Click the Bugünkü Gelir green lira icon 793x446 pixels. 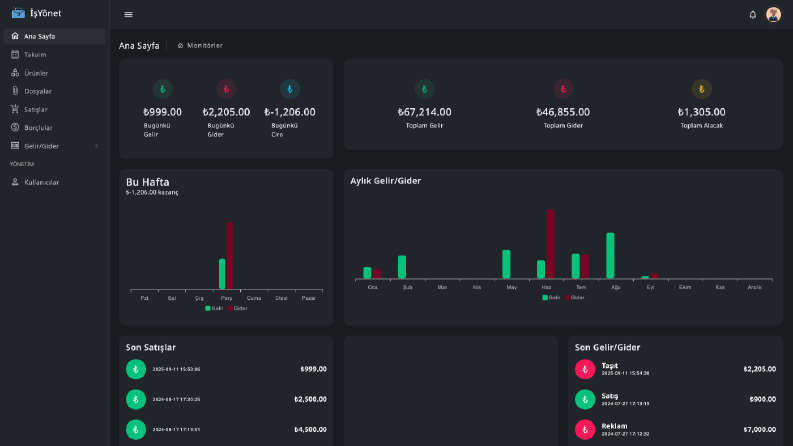[x=162, y=89]
